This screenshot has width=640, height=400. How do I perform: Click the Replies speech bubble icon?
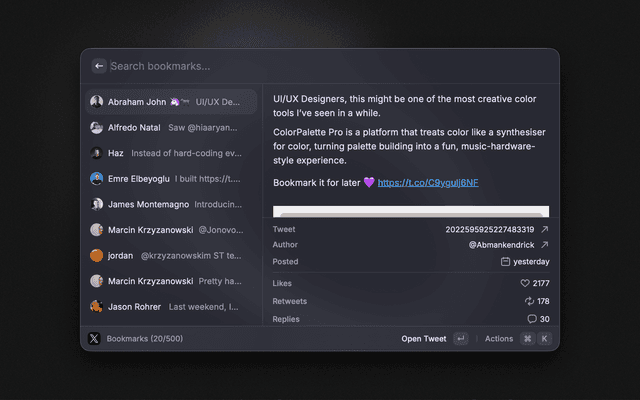532,319
